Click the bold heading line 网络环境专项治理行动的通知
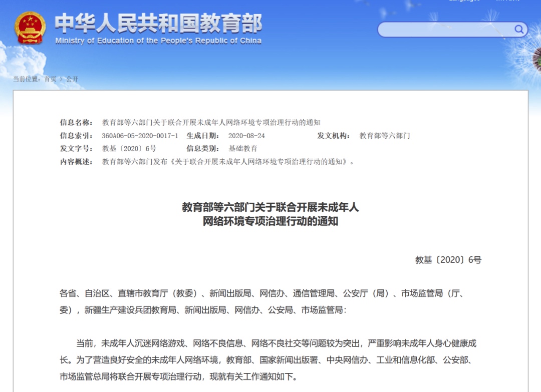Screen dimensions: 541x392 tap(270, 221)
